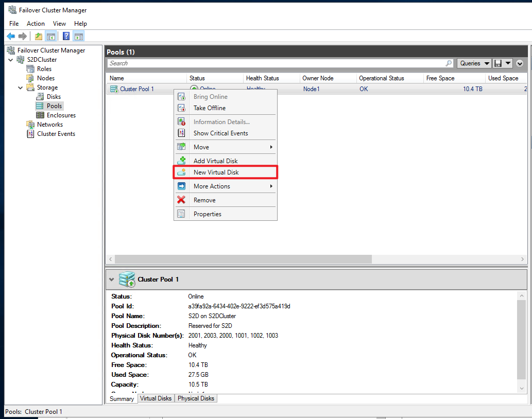
Task: Select Disks under Storage
Action: coord(54,97)
